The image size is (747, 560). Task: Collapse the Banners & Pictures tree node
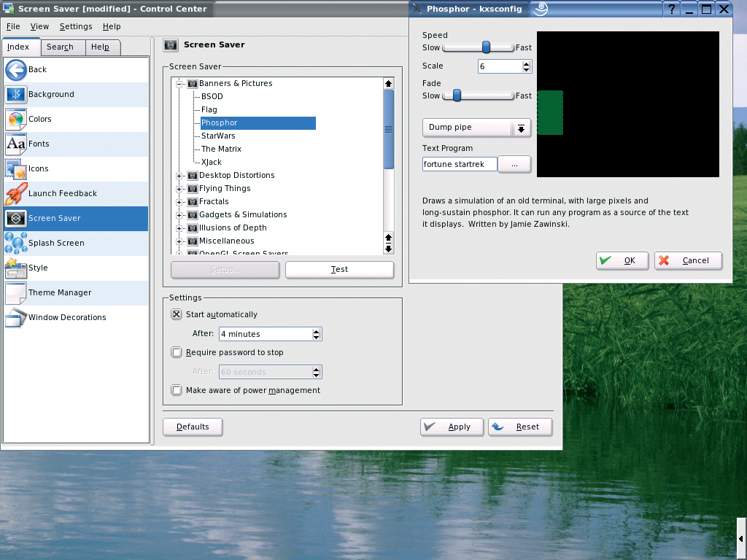(x=179, y=84)
